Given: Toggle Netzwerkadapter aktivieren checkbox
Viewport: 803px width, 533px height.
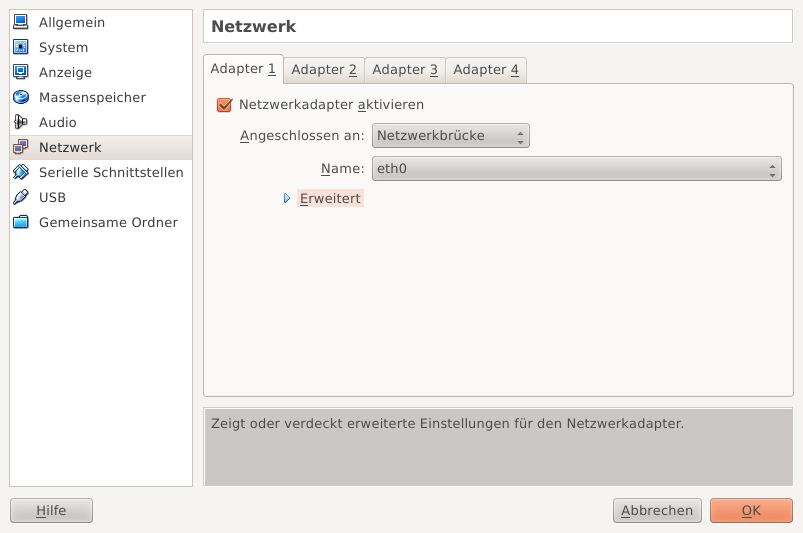Looking at the screenshot, I should pyautogui.click(x=225, y=104).
